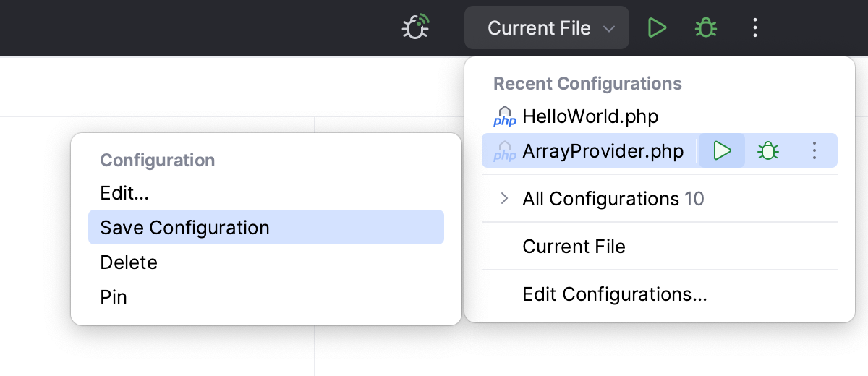Open Edit Configurations... dialog
The width and height of the screenshot is (868, 376).
pyautogui.click(x=660, y=294)
